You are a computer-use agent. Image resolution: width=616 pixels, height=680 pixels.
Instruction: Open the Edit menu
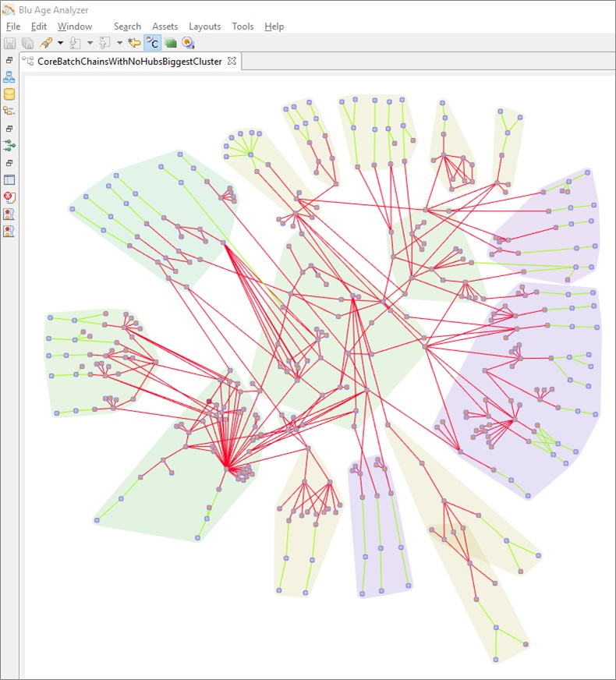tap(38, 27)
